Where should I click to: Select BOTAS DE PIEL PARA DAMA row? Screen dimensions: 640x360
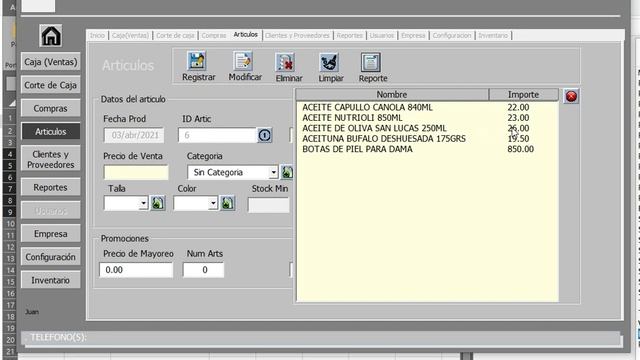(x=427, y=149)
